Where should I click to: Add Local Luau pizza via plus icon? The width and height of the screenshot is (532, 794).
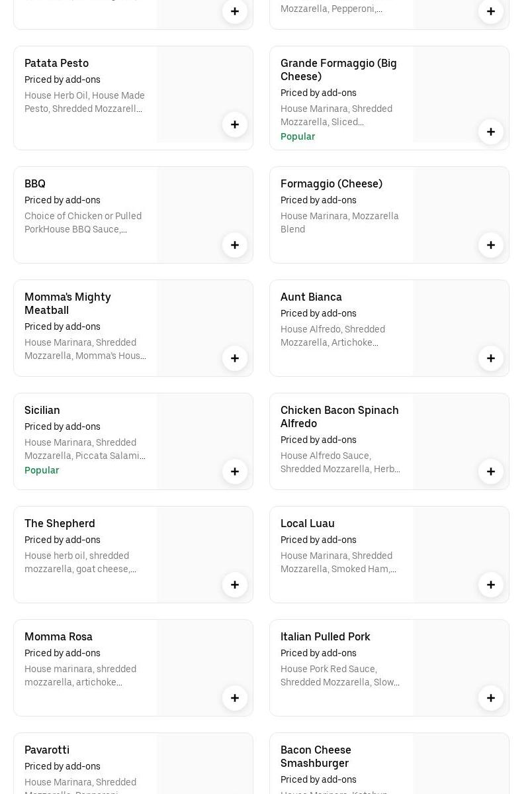point(491,585)
